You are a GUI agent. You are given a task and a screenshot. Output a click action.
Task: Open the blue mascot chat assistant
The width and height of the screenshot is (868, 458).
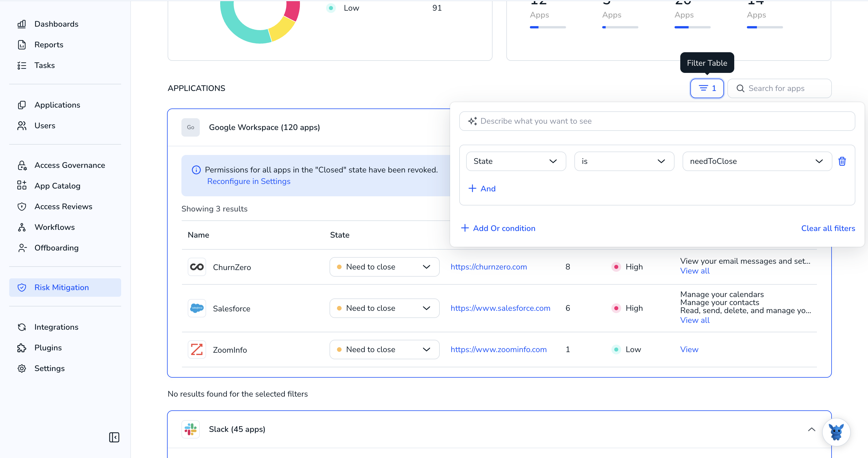click(x=836, y=432)
